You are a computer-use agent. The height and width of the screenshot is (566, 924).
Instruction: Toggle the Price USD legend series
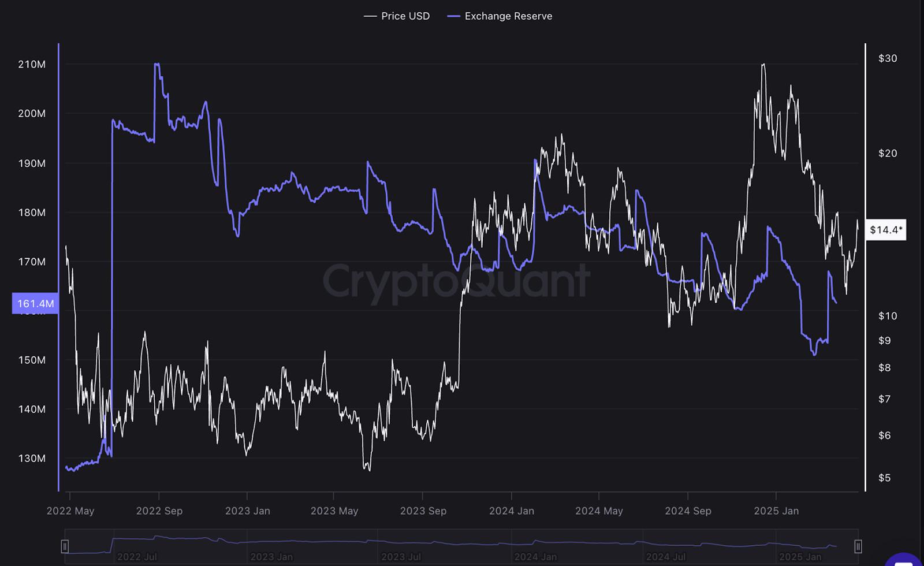[397, 16]
